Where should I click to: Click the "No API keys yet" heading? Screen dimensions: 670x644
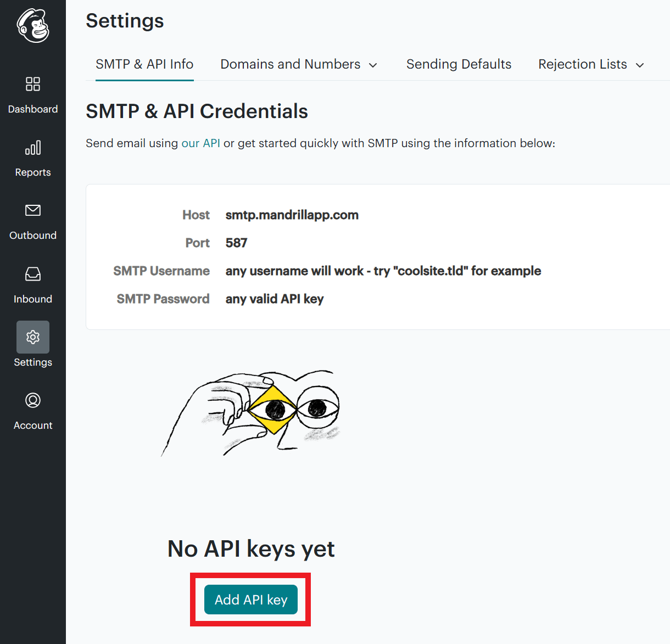click(x=251, y=548)
